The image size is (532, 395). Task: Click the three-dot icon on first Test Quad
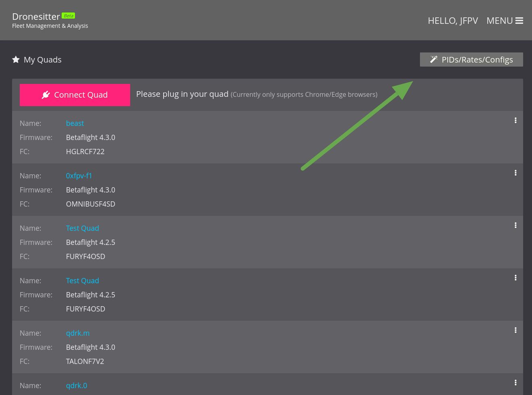(515, 225)
